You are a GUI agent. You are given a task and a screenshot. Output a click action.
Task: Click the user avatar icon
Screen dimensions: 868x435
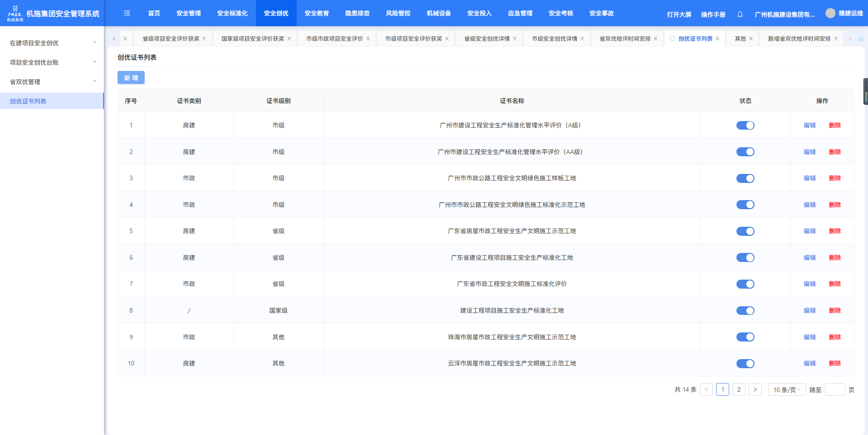coord(830,14)
